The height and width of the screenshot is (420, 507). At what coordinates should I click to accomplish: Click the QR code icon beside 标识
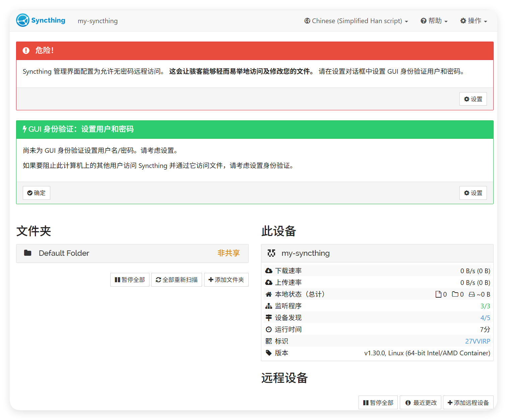[269, 341]
